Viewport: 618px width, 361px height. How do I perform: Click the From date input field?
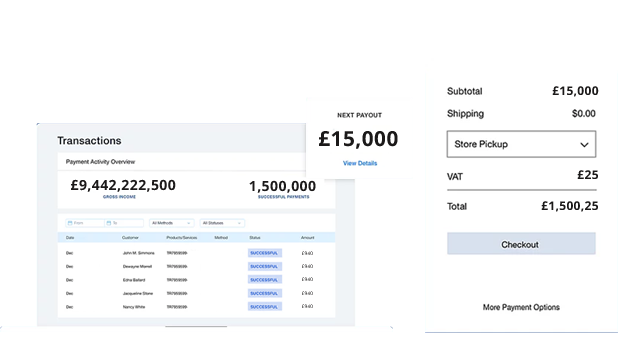tap(85, 223)
